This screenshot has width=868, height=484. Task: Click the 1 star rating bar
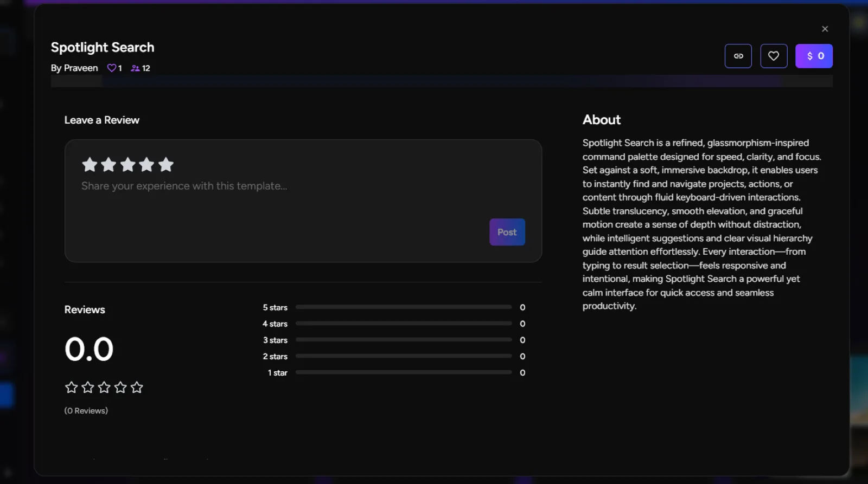click(x=404, y=372)
